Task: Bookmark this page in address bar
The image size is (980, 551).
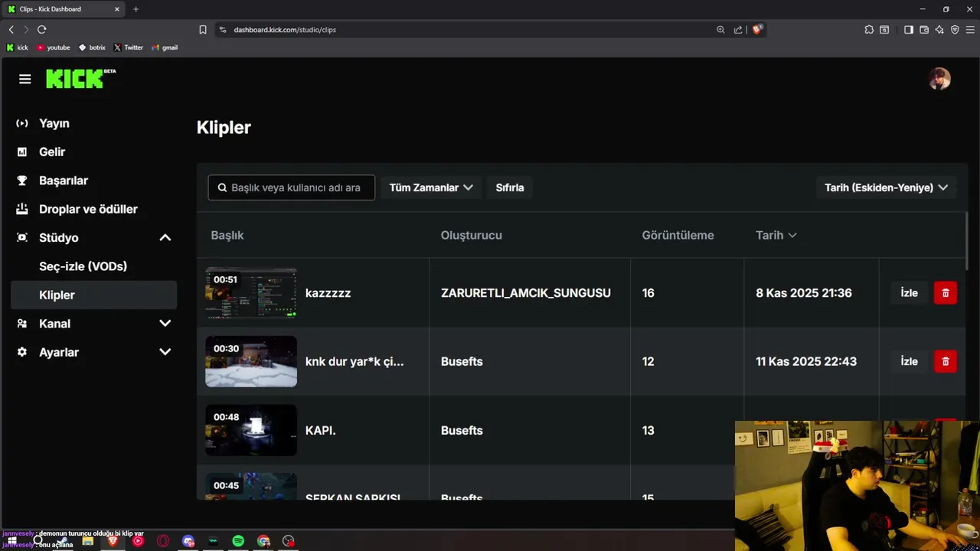Action: point(203,30)
